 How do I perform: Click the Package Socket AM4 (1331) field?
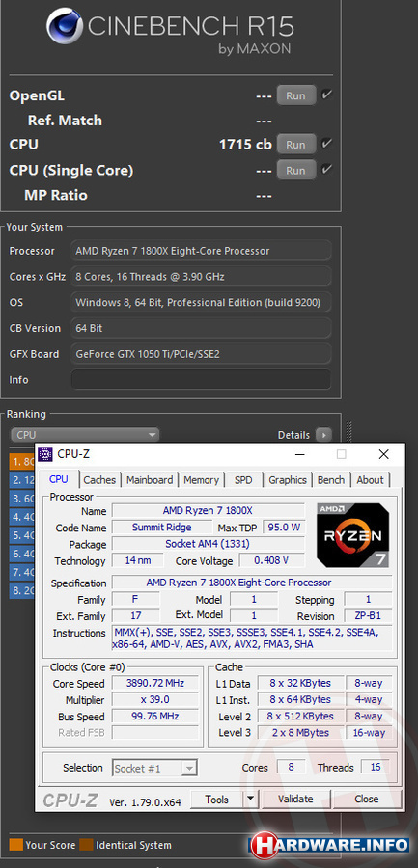[209, 544]
